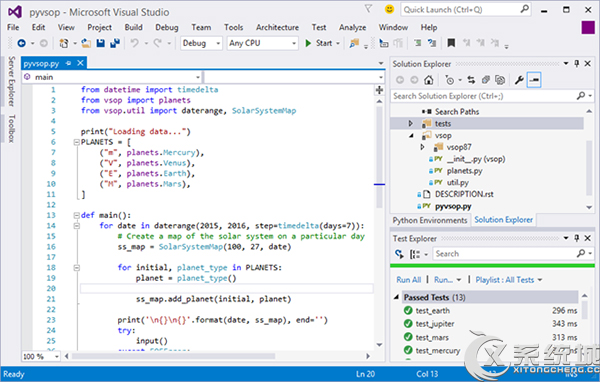Viewport: 600px width, 382px height.
Task: Select DESCRIPTION.rst in Solution Explorer
Action: point(464,194)
